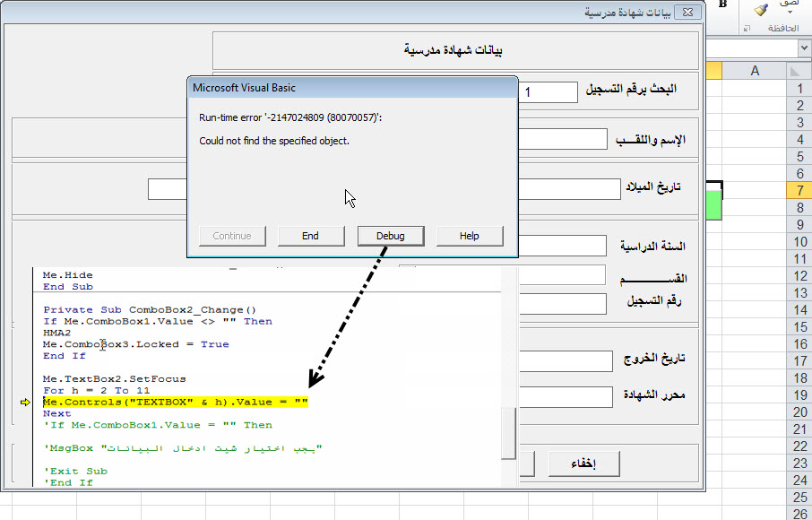Click the text box left of the error dialog
This screenshot has height=520, width=812.
click(168, 189)
